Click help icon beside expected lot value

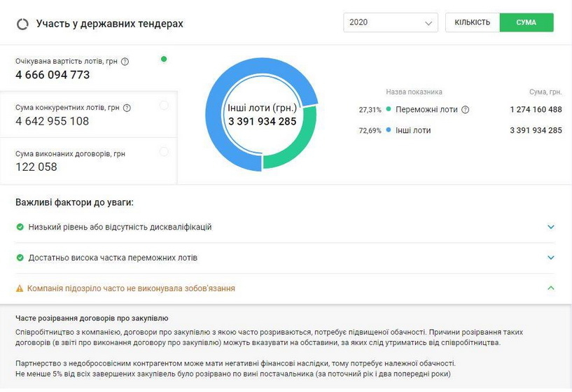[x=125, y=62]
